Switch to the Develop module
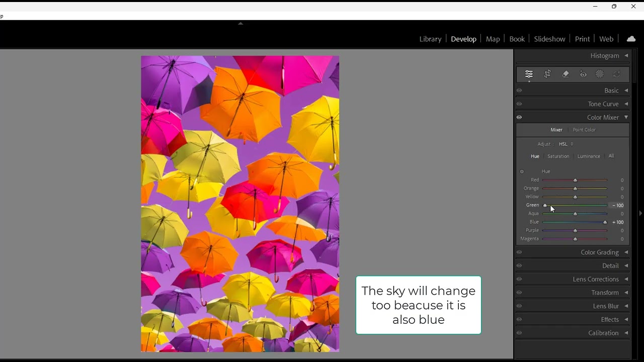 463,39
